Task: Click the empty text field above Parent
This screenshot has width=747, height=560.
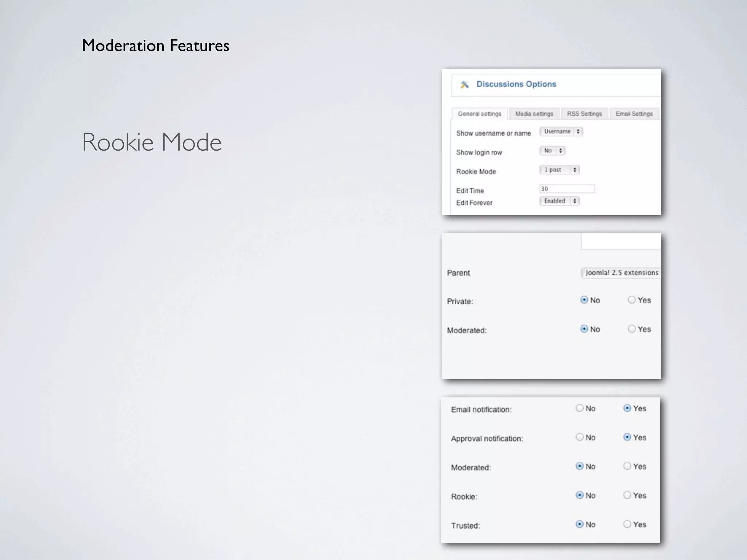Action: tap(621, 241)
